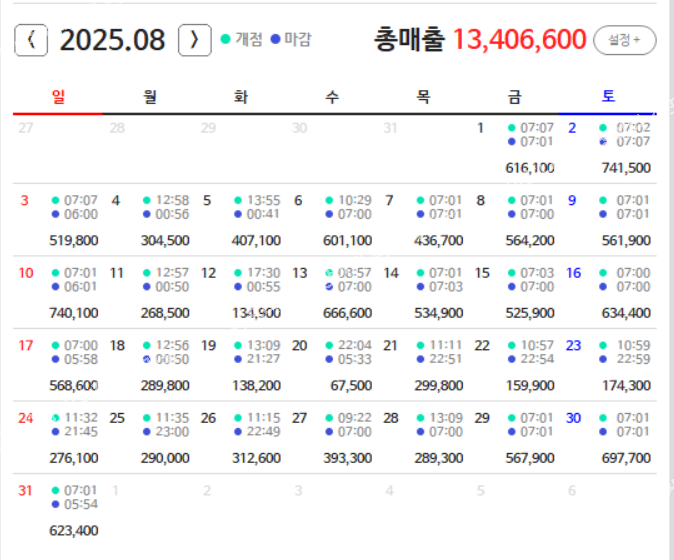Select the 토 Saturday column header
674x560 pixels.
pyautogui.click(x=608, y=97)
